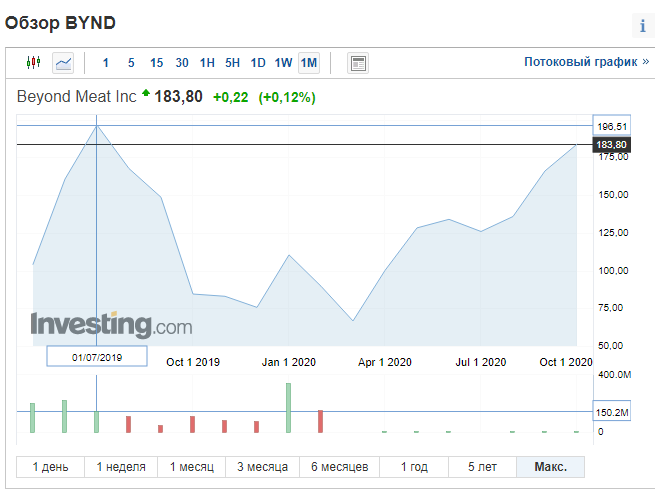Select the area line chart icon

pyautogui.click(x=63, y=63)
